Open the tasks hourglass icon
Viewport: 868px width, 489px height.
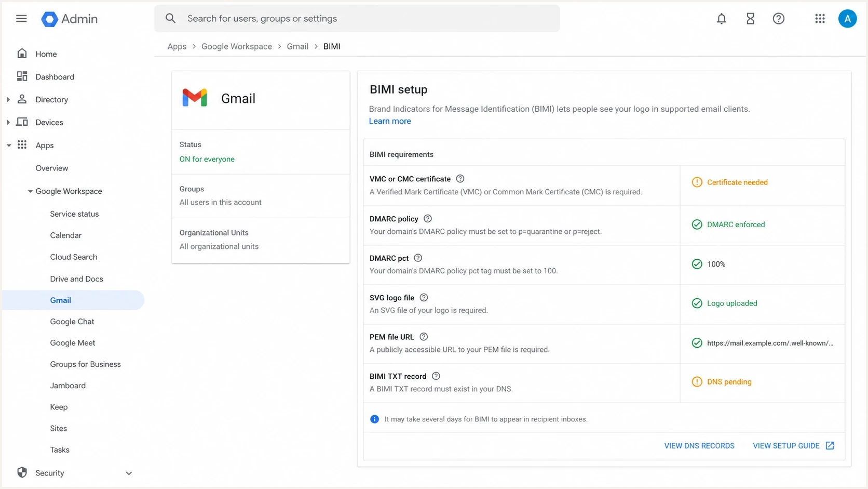click(750, 19)
